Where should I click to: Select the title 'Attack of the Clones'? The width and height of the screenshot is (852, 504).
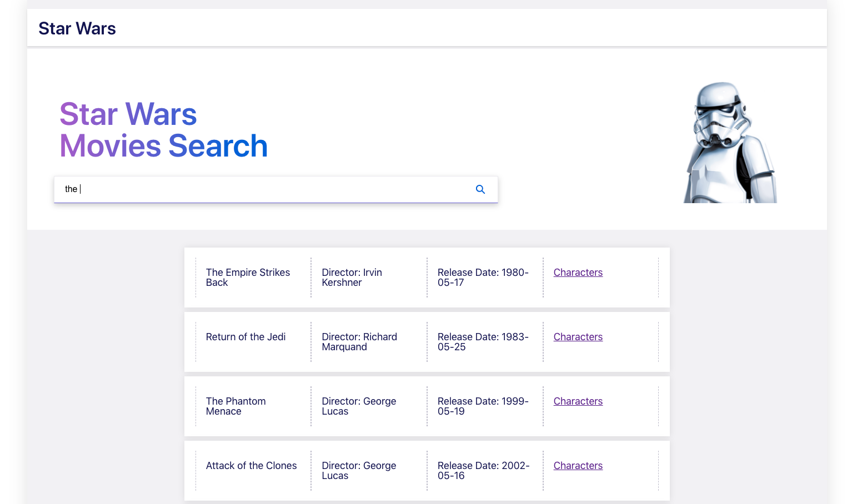tap(251, 466)
